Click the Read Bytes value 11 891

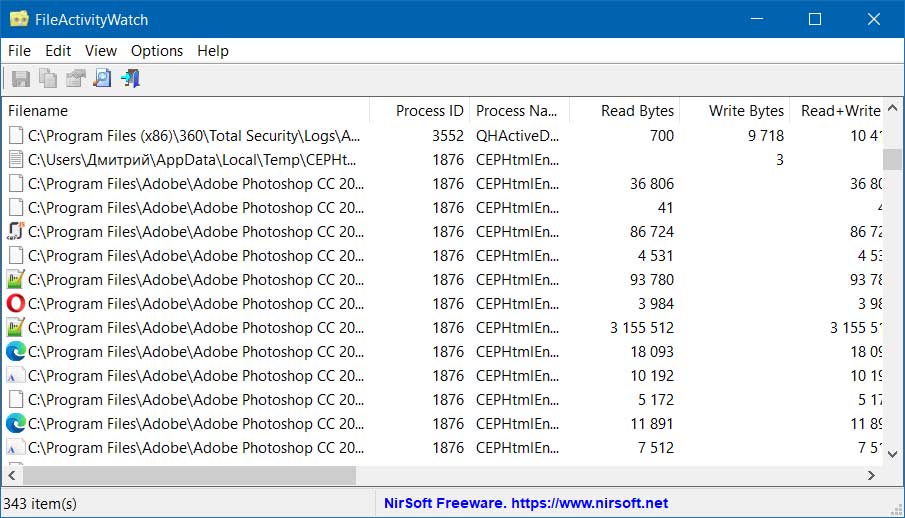[652, 424]
